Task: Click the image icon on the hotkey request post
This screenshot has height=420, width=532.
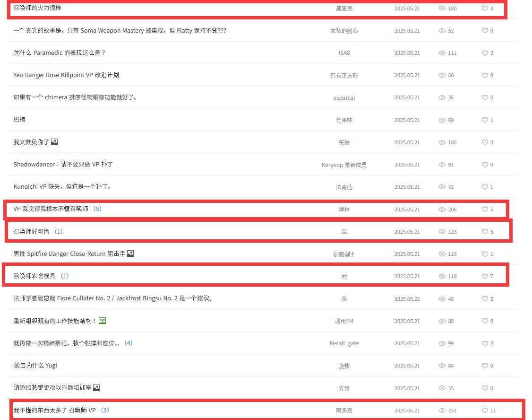Action: [x=96, y=387]
